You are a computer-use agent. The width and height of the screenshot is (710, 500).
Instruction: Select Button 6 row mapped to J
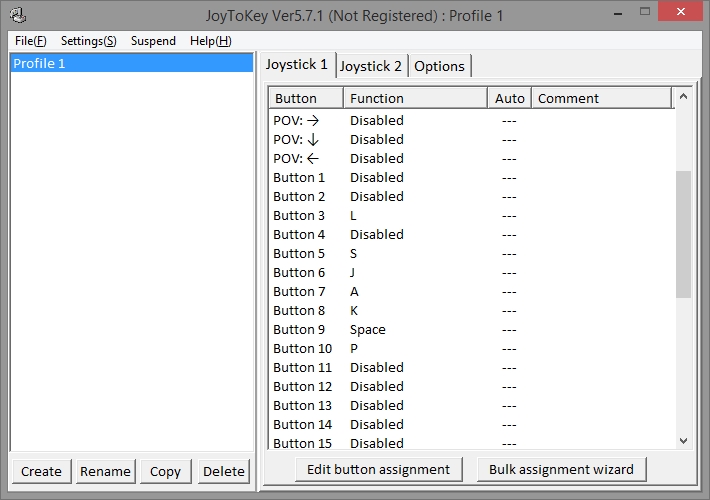click(x=471, y=273)
